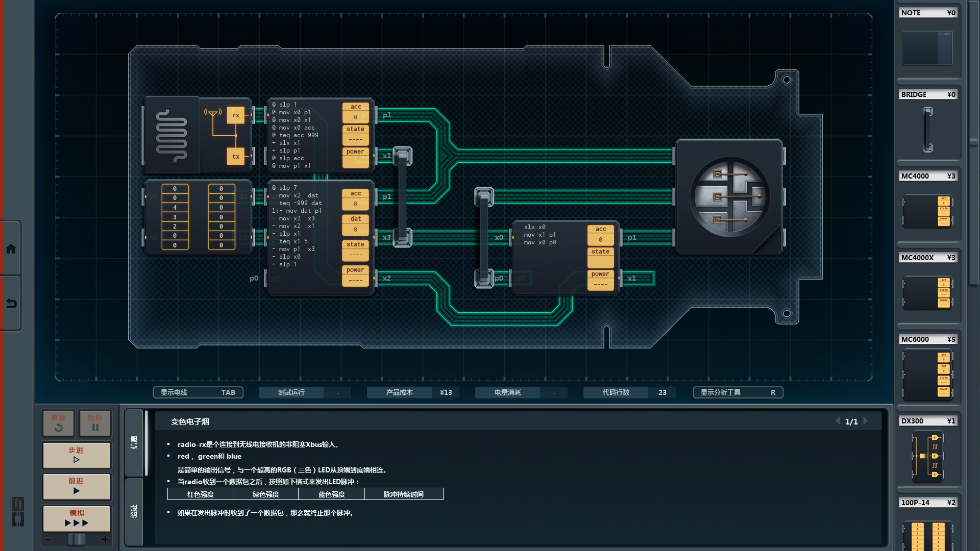This screenshot has width=980, height=551.
Task: Click the simulation speed slider handle
Action: coord(77,539)
